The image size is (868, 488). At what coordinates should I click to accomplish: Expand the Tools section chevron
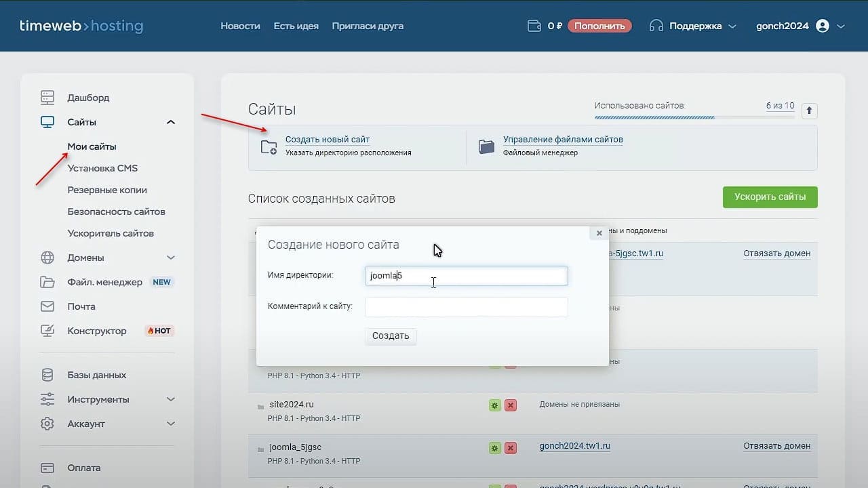(x=171, y=399)
